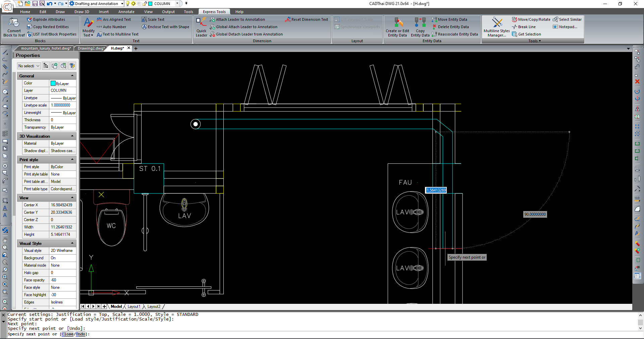Switch to the Home ribbon tab
The image size is (644, 339).
click(x=25, y=12)
